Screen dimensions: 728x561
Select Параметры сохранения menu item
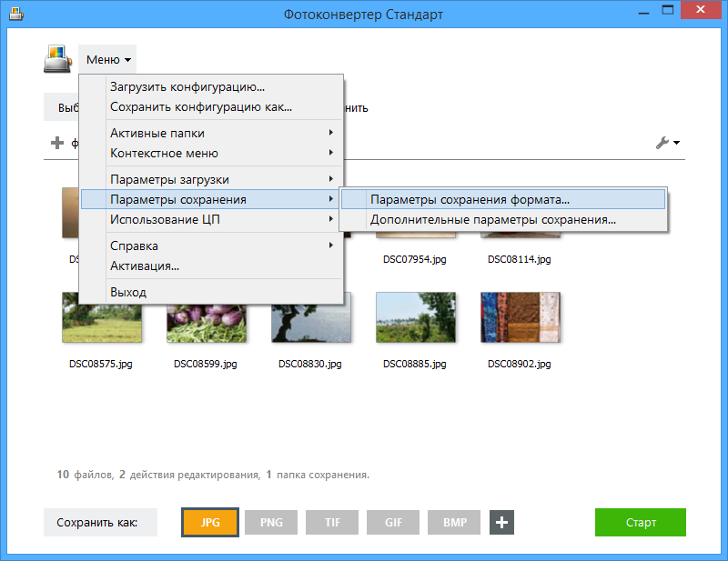[x=211, y=199]
